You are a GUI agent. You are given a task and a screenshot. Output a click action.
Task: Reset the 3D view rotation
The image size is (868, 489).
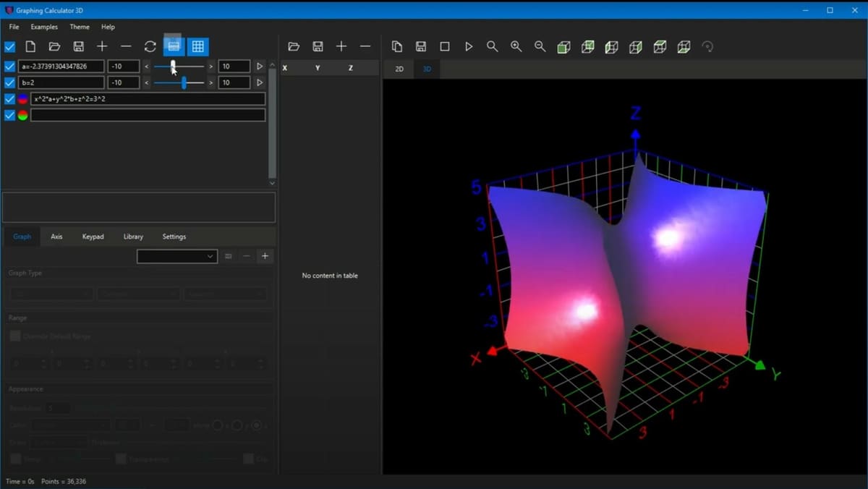pyautogui.click(x=707, y=46)
